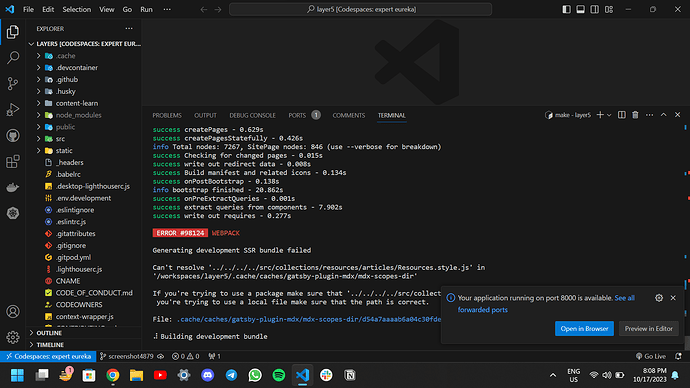Open the terminal launch profile dropdown
This screenshot has width=690, height=388.
click(x=609, y=115)
